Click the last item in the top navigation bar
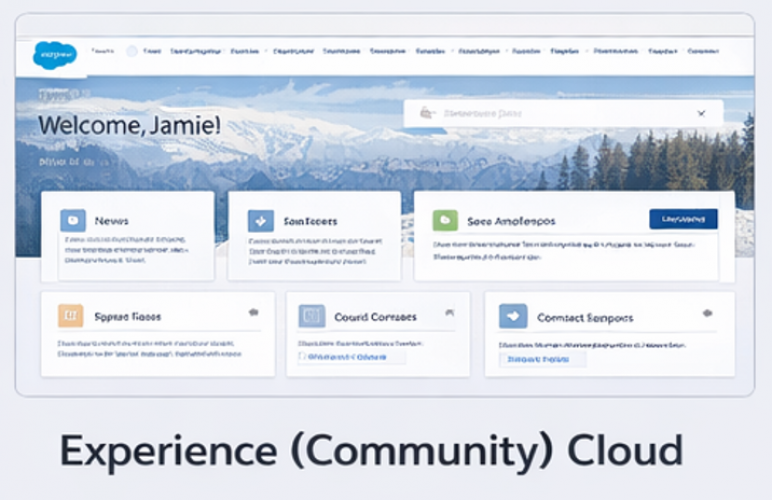Screen dimensions: 772x500 (x=703, y=51)
